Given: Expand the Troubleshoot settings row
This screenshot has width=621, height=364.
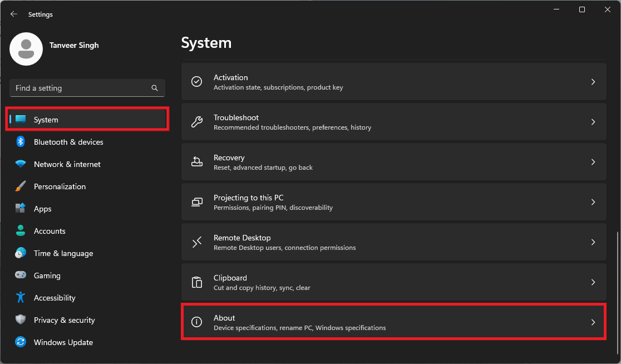Looking at the screenshot, I should tap(393, 121).
